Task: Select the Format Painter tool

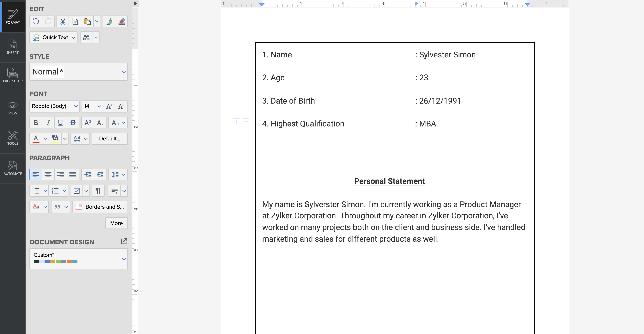Action: (x=109, y=22)
